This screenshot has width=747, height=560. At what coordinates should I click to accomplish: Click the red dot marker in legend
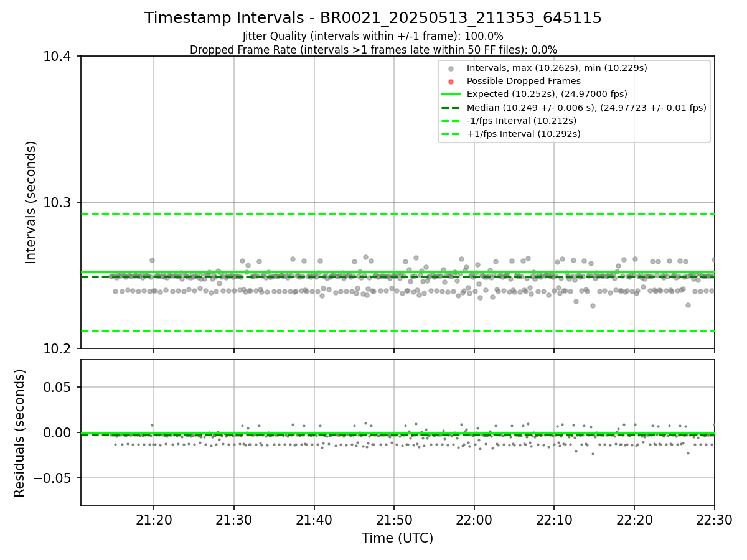[x=451, y=82]
